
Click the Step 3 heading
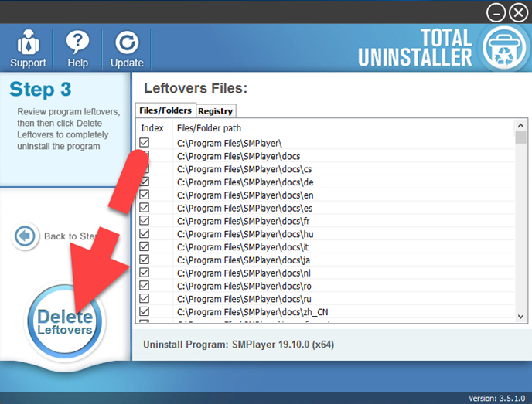[40, 90]
